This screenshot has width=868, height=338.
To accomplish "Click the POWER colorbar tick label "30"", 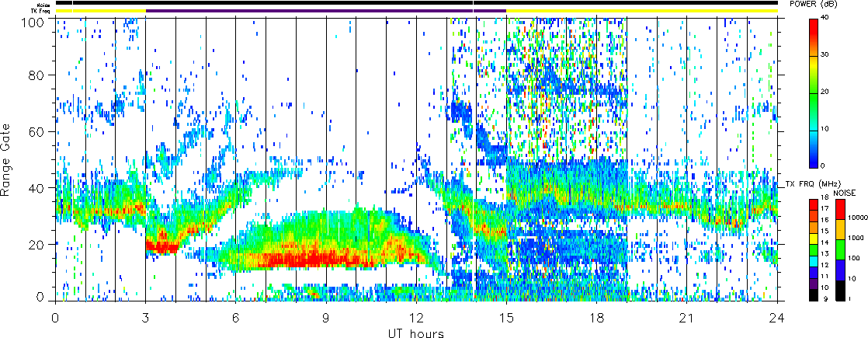I will point(825,56).
